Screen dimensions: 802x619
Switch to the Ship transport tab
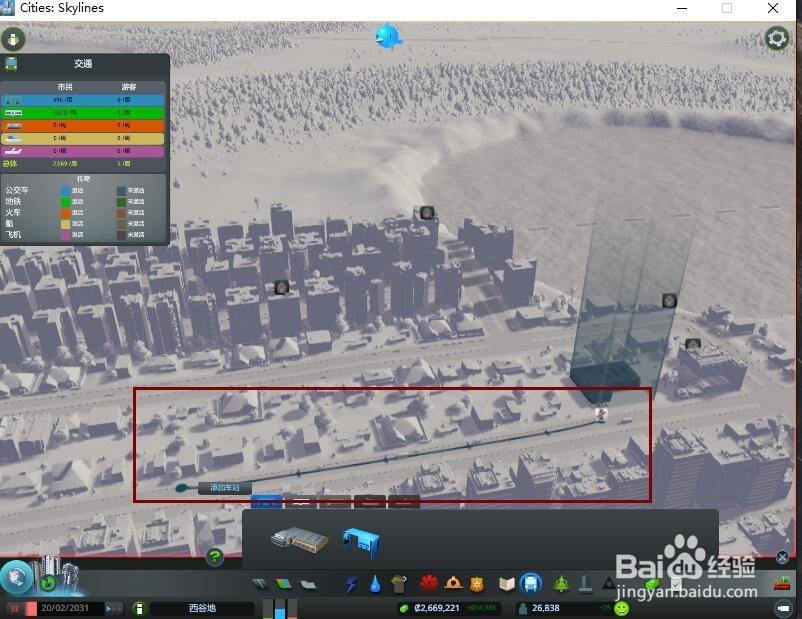[370, 503]
